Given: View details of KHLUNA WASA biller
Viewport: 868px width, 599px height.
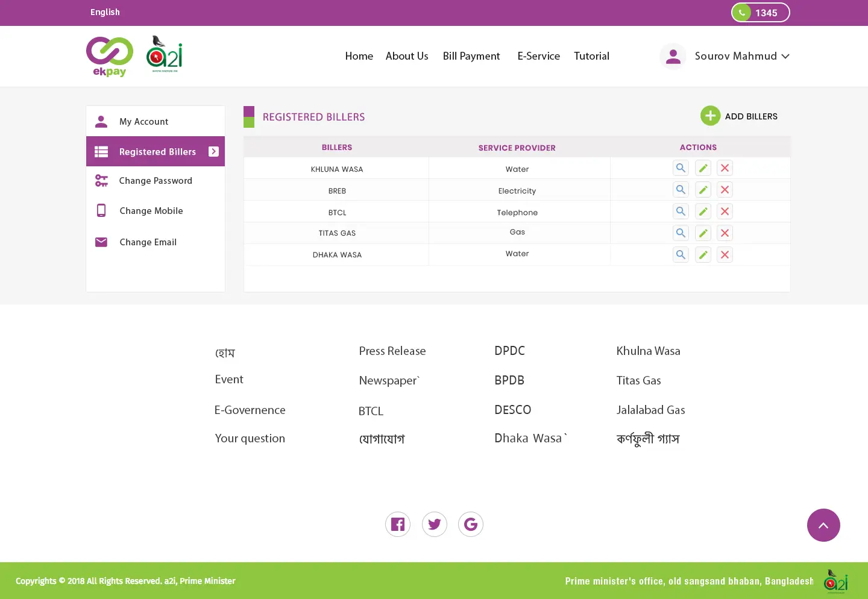Looking at the screenshot, I should [x=681, y=168].
